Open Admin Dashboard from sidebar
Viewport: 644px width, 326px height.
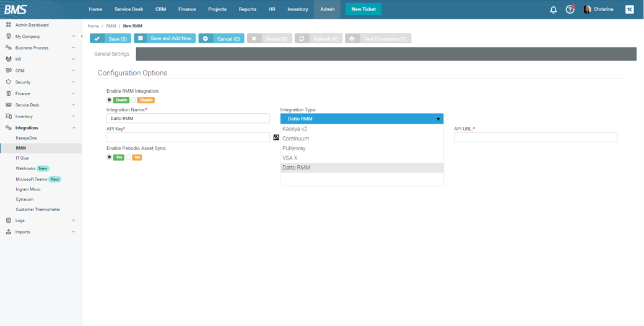click(x=32, y=25)
